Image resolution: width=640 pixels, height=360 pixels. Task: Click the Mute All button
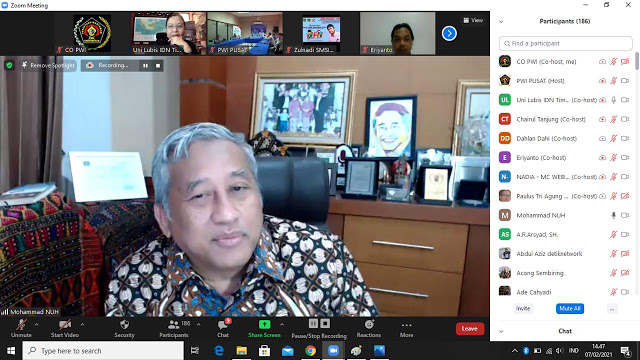pyautogui.click(x=570, y=309)
